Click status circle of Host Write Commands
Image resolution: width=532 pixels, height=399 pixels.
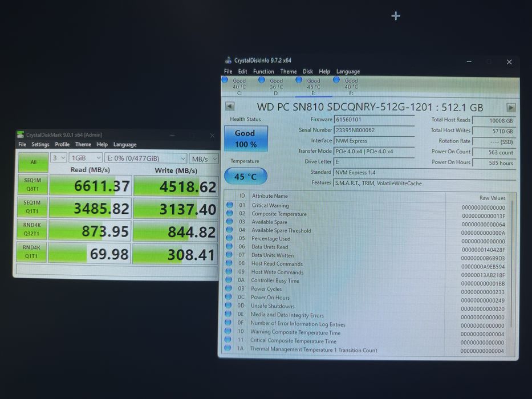(x=229, y=271)
